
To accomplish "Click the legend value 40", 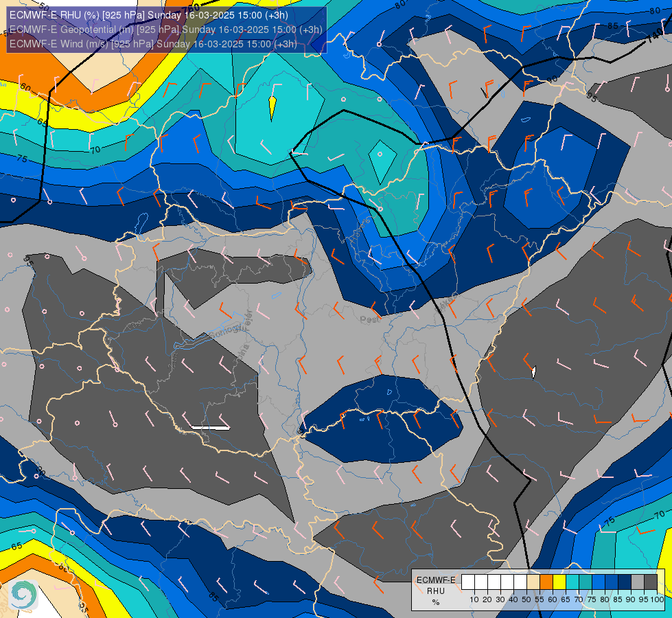I will pos(513,599).
